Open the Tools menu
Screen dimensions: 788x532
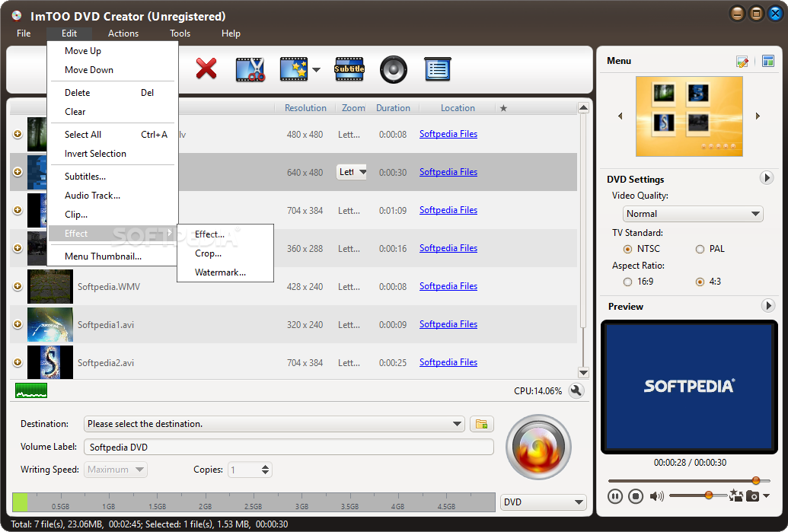click(x=180, y=33)
